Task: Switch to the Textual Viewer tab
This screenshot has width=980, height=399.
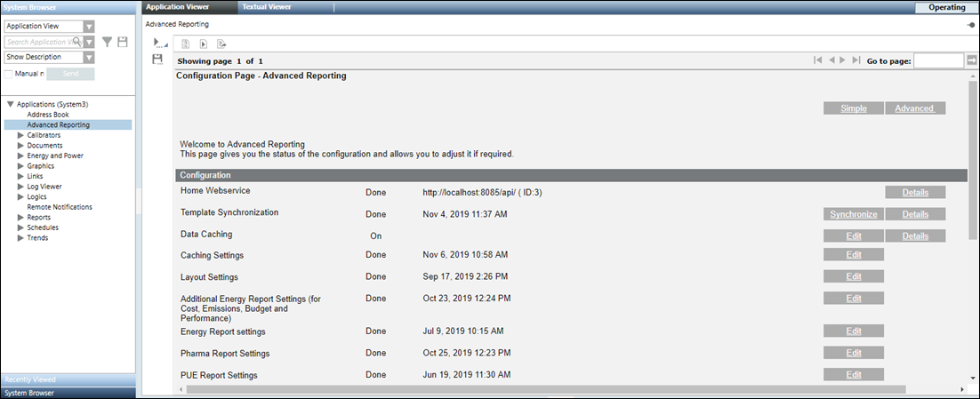Action: pyautogui.click(x=268, y=7)
